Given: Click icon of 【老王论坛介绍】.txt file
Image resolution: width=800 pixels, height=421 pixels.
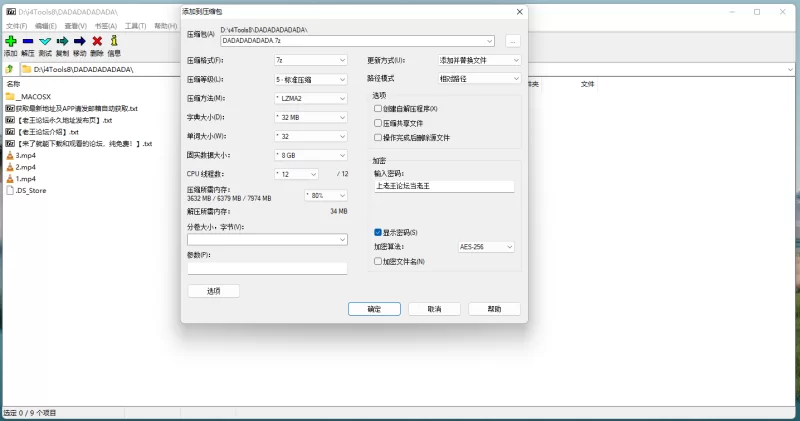Looking at the screenshot, I should (x=10, y=132).
